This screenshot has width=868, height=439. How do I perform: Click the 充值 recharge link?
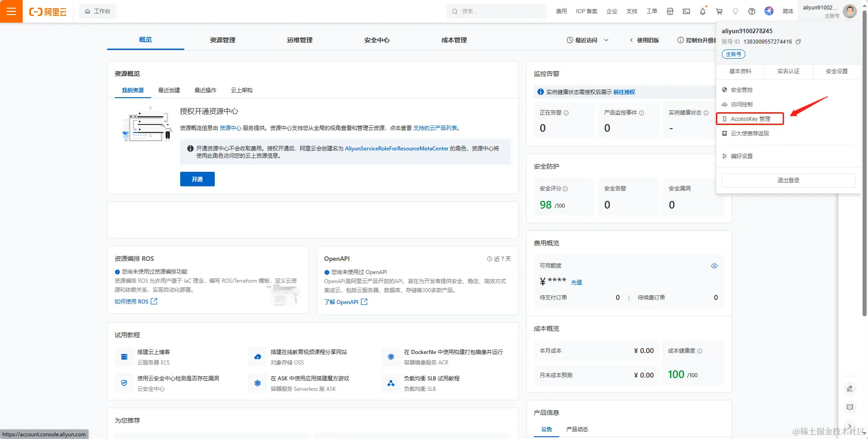click(577, 282)
